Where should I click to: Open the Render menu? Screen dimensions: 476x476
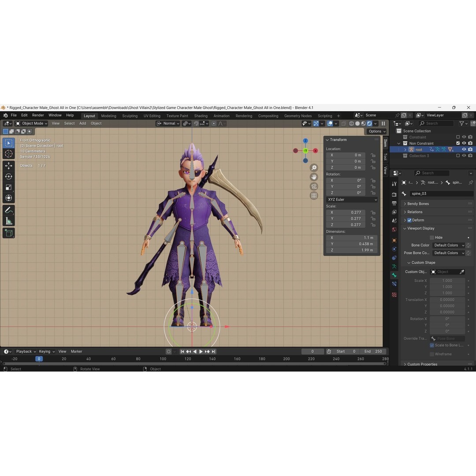(38, 115)
